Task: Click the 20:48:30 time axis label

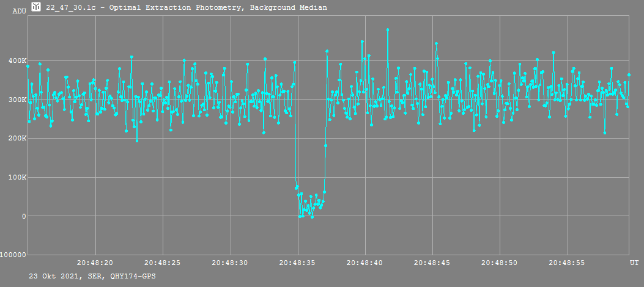Action: 230,262
